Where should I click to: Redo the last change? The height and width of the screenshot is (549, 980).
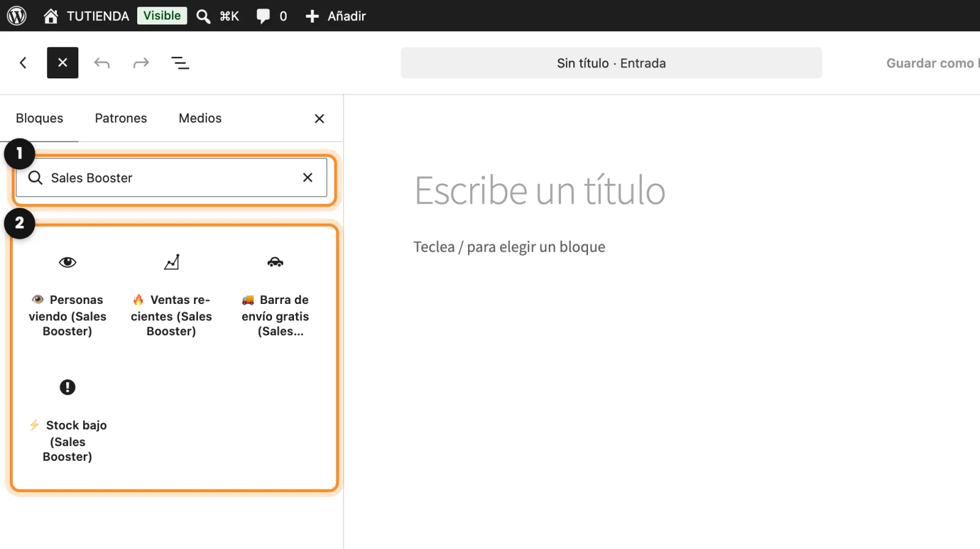point(141,62)
